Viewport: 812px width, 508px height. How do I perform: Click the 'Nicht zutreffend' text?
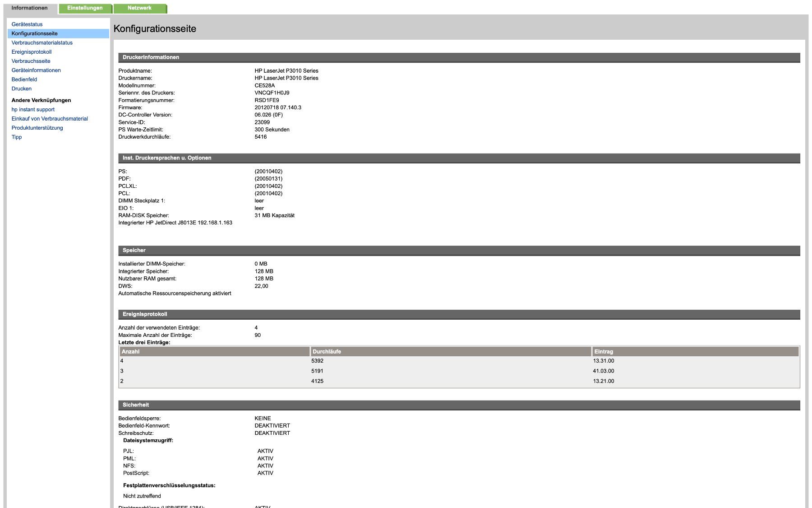coord(142,496)
